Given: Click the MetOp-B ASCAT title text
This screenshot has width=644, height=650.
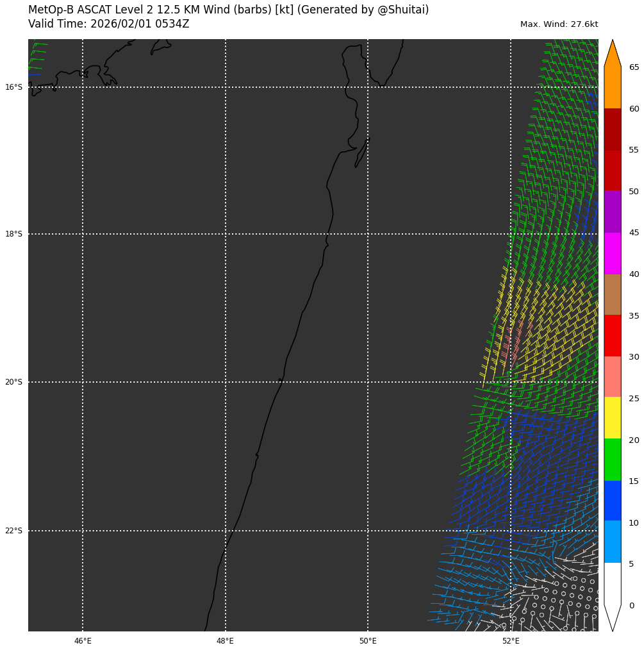Looking at the screenshot, I should pos(228,10).
